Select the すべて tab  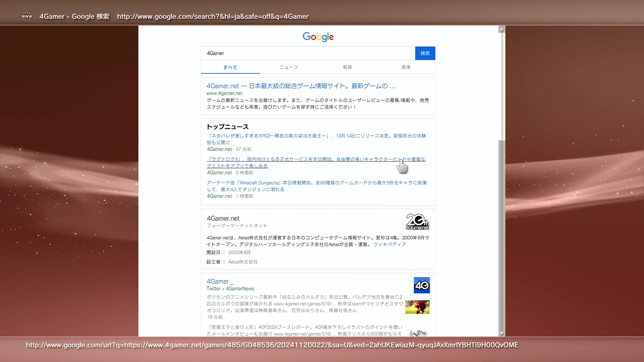(230, 67)
